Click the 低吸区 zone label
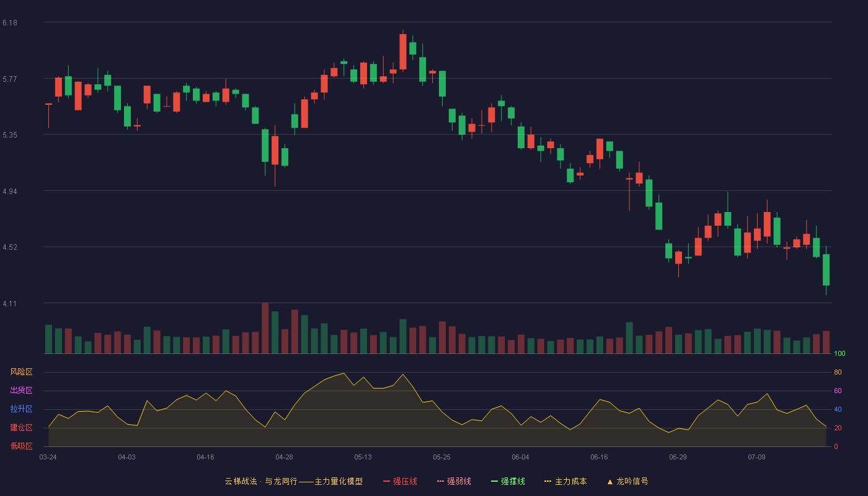The height and width of the screenshot is (496, 868). coord(21,446)
